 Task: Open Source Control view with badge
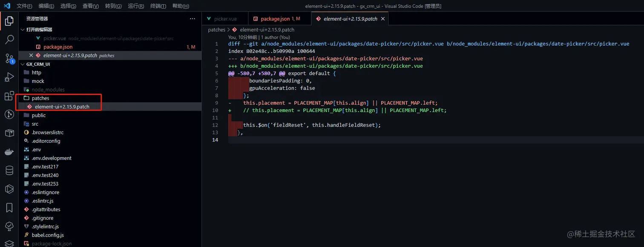coord(9,58)
